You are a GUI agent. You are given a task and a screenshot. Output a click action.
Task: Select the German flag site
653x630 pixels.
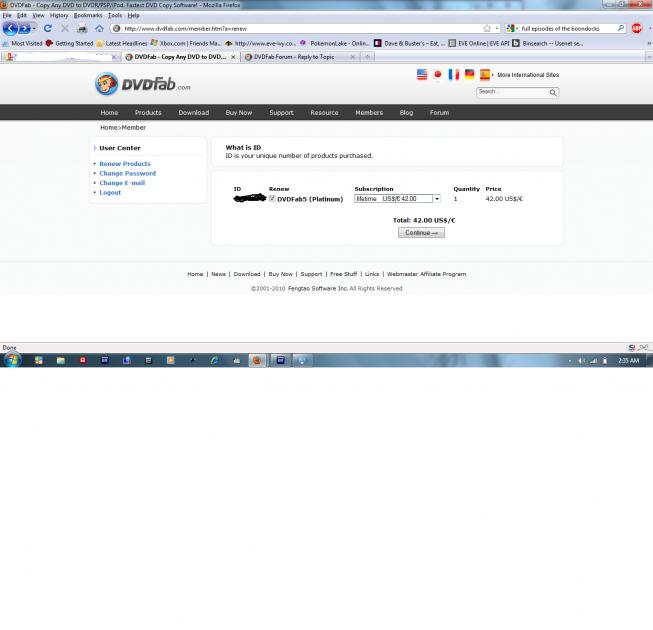pyautogui.click(x=469, y=75)
